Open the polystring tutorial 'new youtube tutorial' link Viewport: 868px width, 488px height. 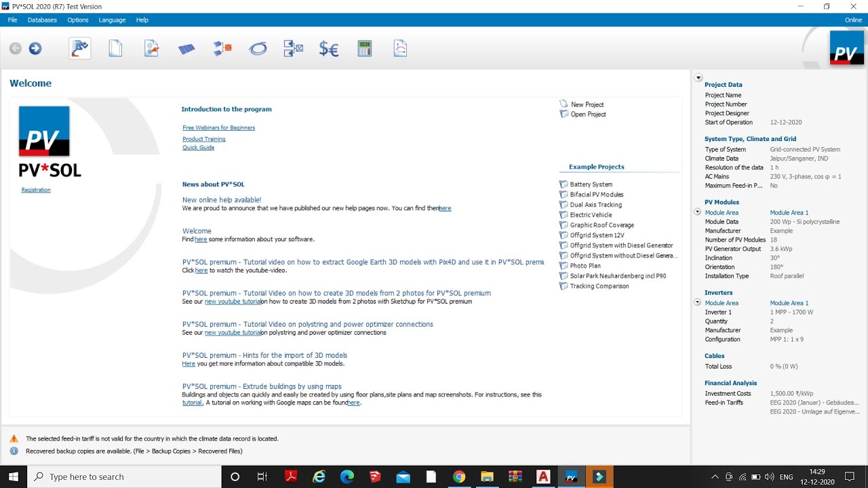coord(233,333)
